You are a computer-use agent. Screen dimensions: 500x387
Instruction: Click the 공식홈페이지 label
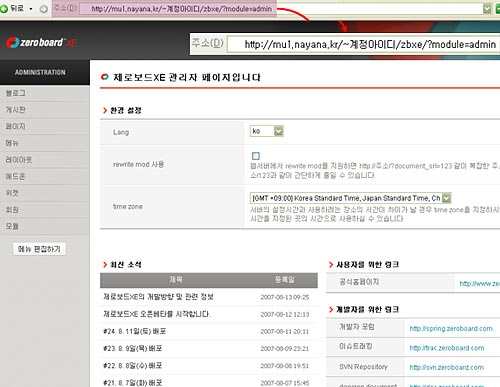[359, 282]
